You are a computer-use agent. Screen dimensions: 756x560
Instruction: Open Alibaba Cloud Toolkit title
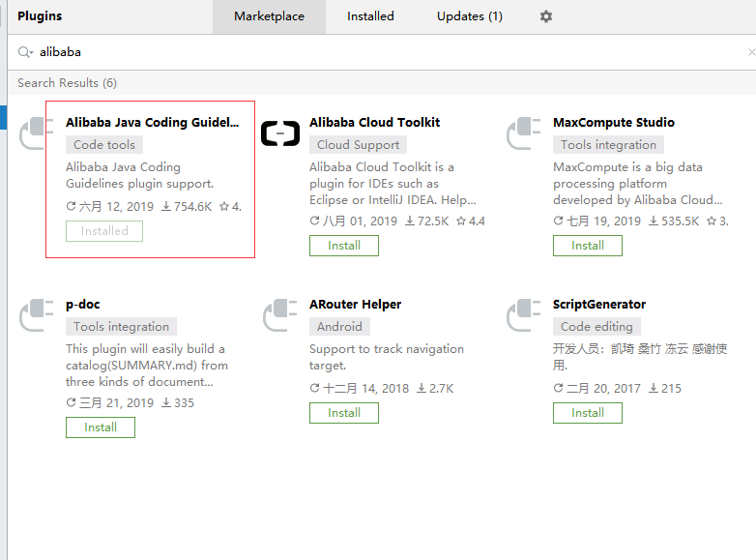375,123
